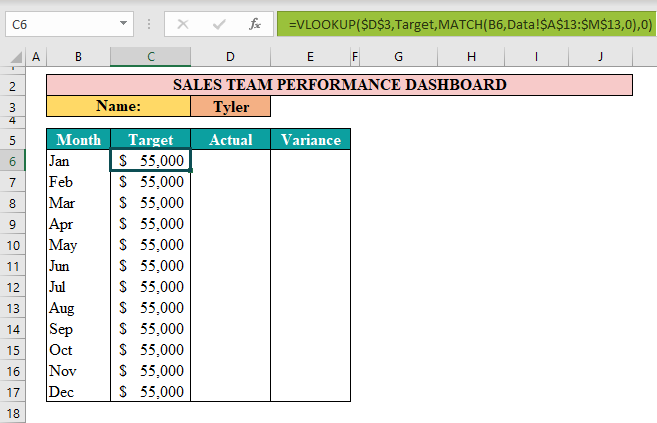Select the Jul month cell
This screenshot has width=657, height=423.
tap(78, 286)
